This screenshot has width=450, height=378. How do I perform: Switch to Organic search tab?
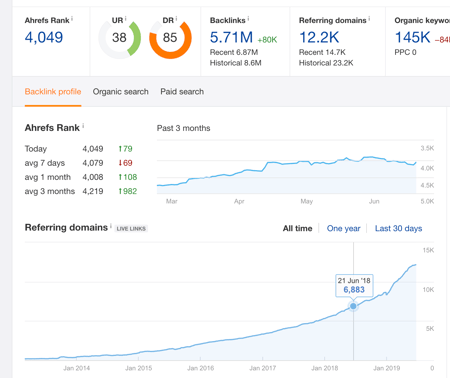pos(121,92)
